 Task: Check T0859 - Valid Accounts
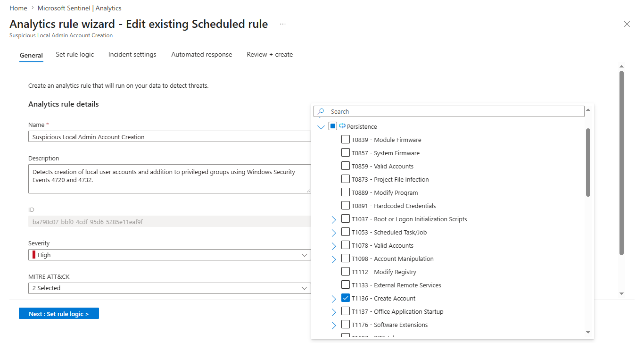pos(346,166)
